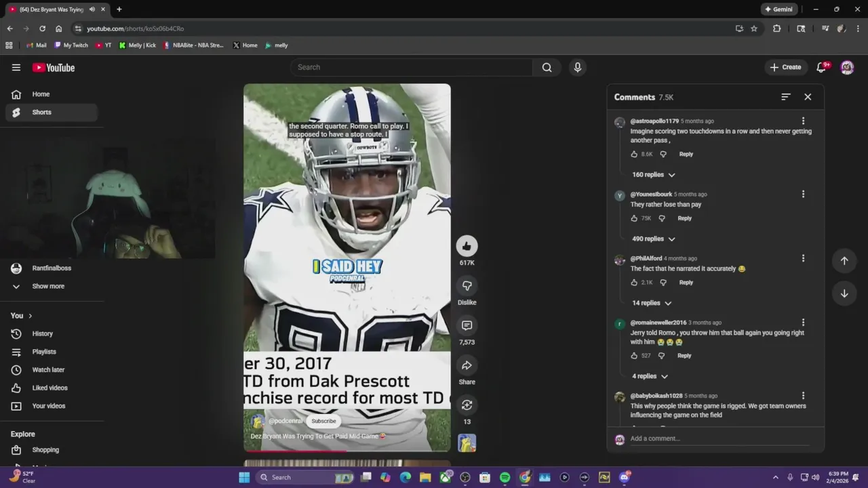Go to previous Short with up arrow

(x=844, y=261)
